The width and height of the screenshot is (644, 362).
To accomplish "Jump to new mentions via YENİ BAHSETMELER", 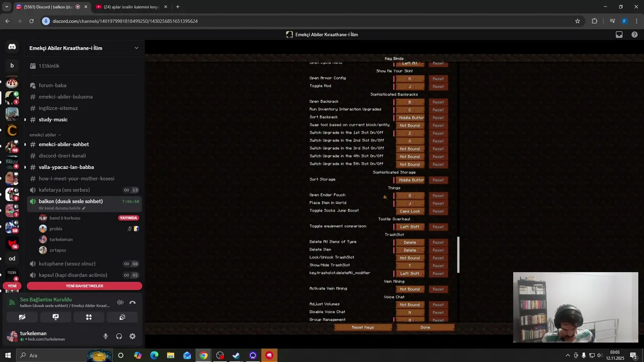I will (x=85, y=286).
